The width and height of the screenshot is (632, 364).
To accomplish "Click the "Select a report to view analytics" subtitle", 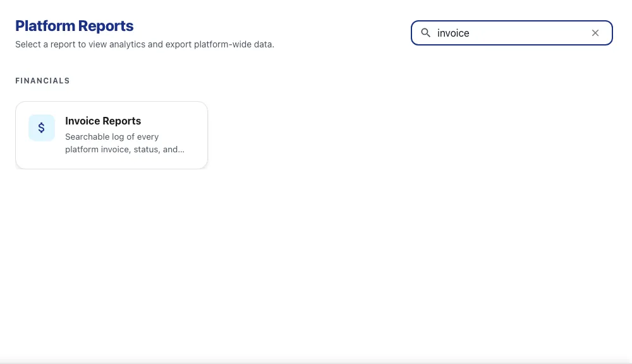I will pyautogui.click(x=145, y=44).
